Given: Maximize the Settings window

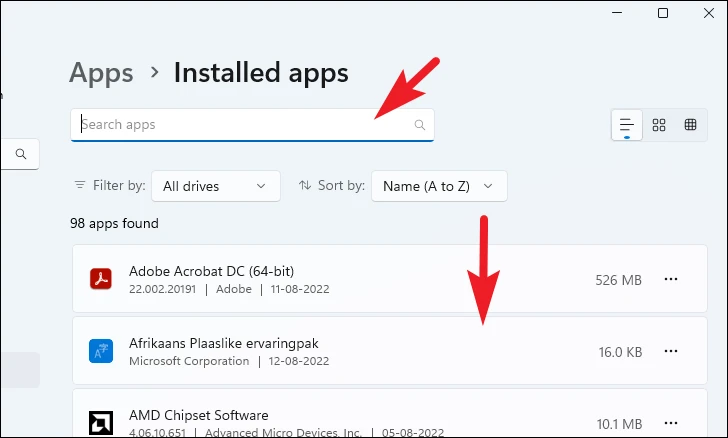Looking at the screenshot, I should tap(663, 13).
